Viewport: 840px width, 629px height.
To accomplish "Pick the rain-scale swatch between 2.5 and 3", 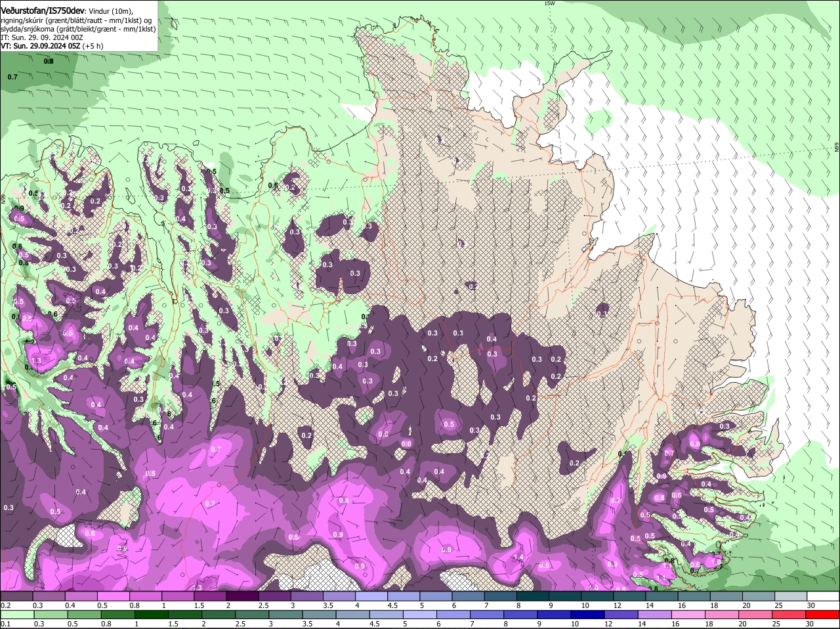I will pyautogui.click(x=251, y=615).
